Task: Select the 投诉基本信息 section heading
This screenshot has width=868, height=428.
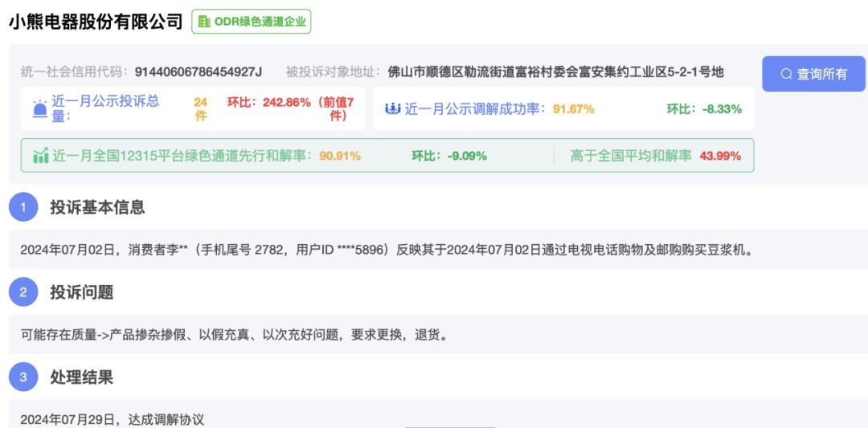Action: tap(97, 207)
